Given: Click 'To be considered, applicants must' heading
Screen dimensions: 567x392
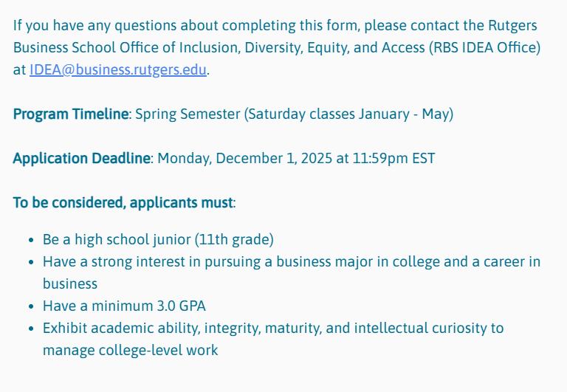Looking at the screenshot, I should [123, 203].
